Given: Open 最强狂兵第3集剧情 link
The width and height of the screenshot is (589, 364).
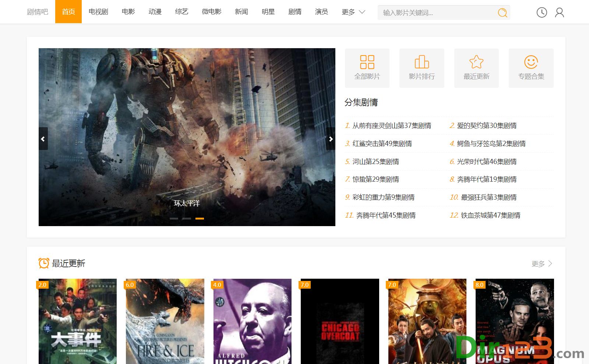Looking at the screenshot, I should click(489, 197).
